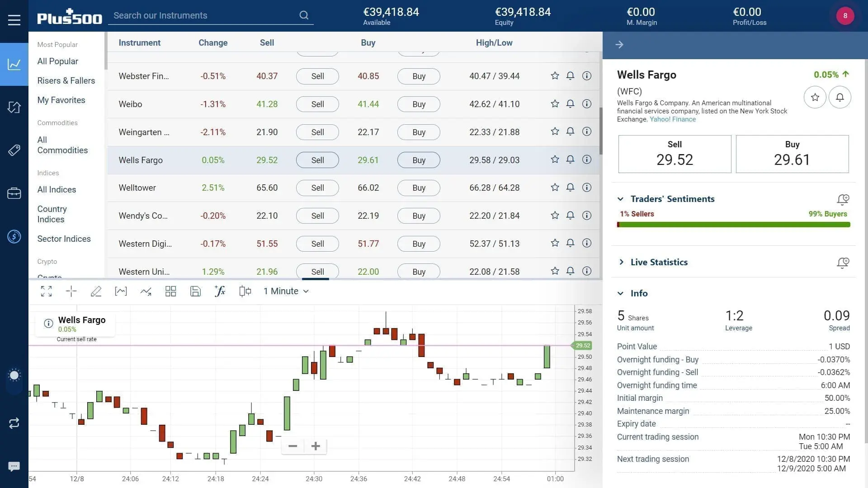Open the Open Positions sidebar icon
Viewport: 868px width, 488px height.
14,107
